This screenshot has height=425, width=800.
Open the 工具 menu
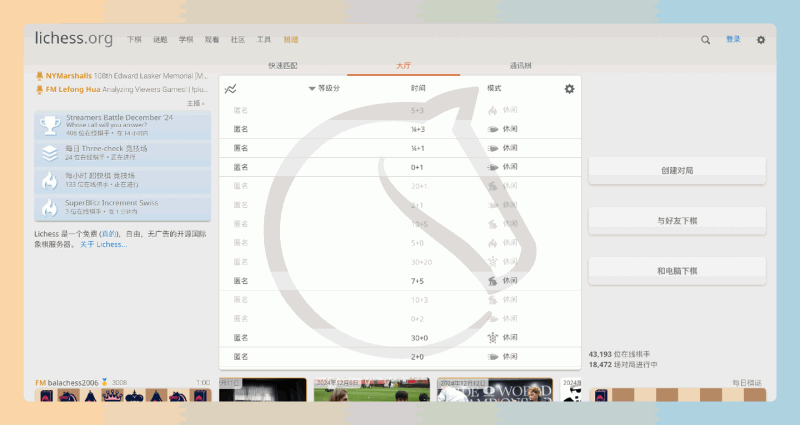(x=264, y=39)
